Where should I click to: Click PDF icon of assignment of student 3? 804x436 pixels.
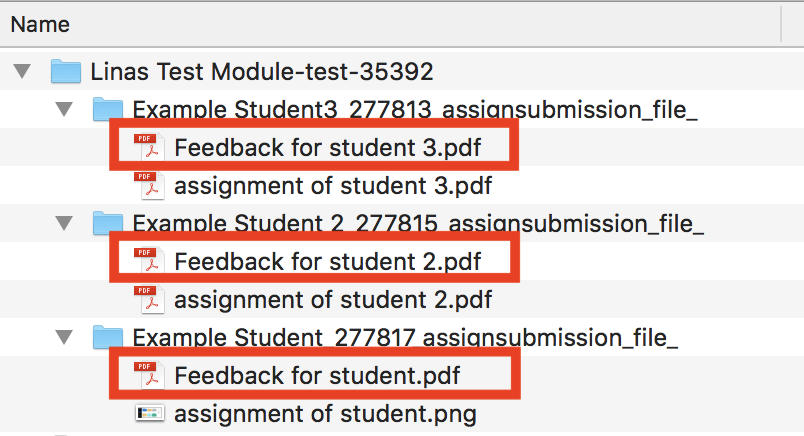click(149, 185)
